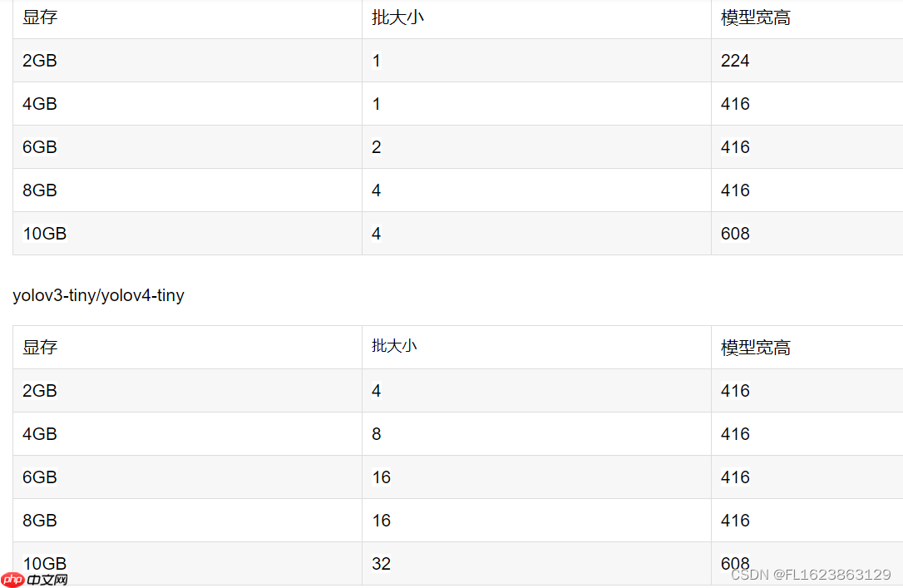Click the php中文网 logo

(x=35, y=579)
